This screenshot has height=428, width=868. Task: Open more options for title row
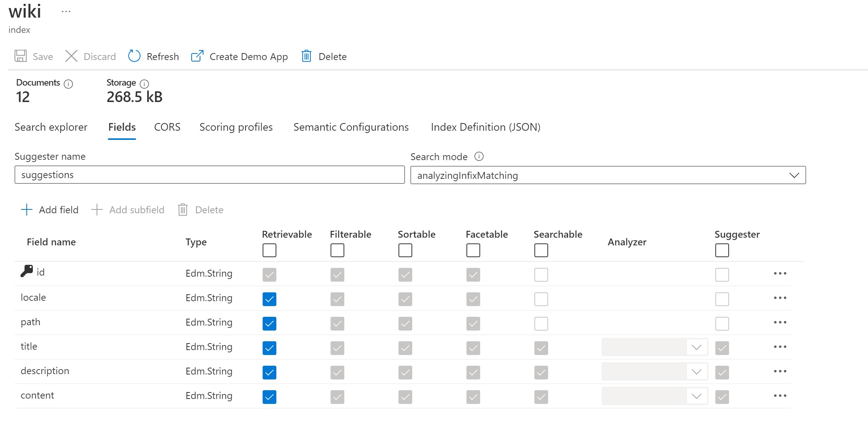(780, 347)
